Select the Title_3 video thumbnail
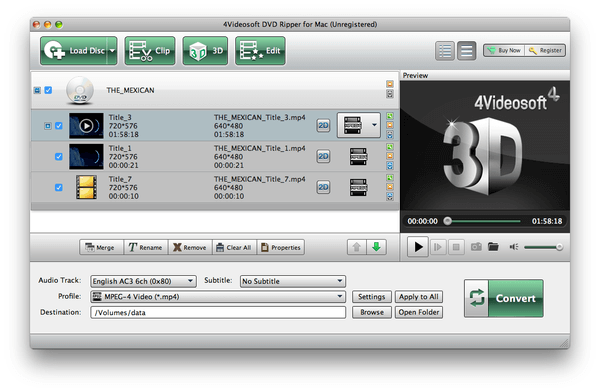The height and width of the screenshot is (392, 600). pyautogui.click(x=86, y=126)
